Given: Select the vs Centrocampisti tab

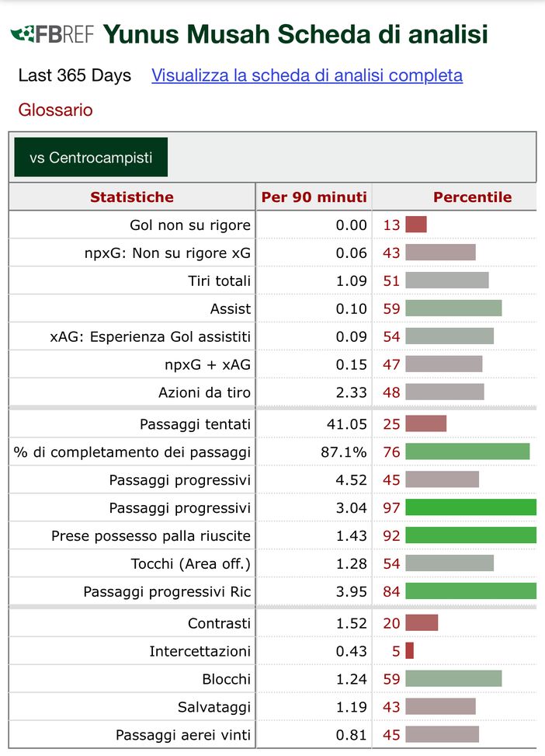Looking at the screenshot, I should (x=91, y=158).
